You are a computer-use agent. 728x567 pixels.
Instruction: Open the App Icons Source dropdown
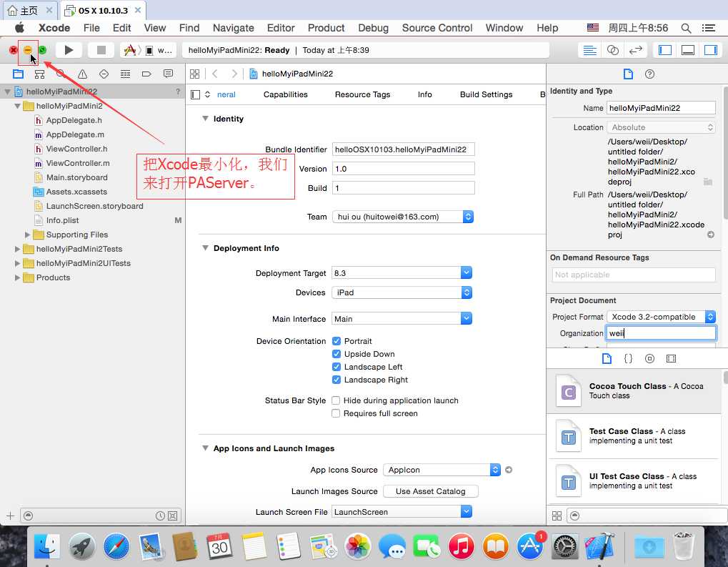442,470
